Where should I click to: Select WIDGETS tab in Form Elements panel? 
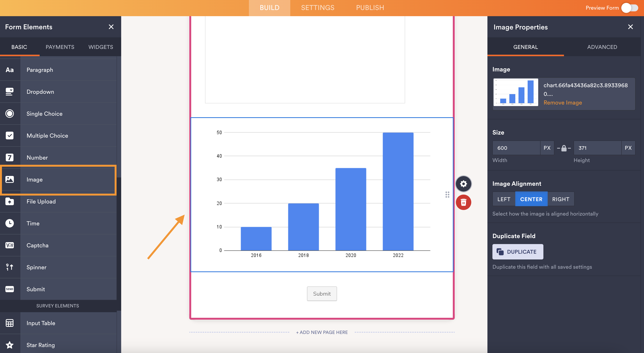100,47
